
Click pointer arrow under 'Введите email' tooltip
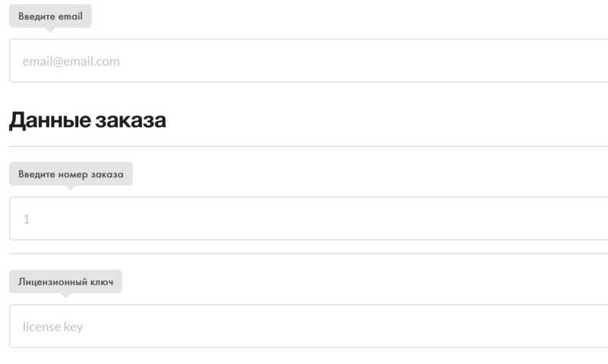(x=49, y=30)
